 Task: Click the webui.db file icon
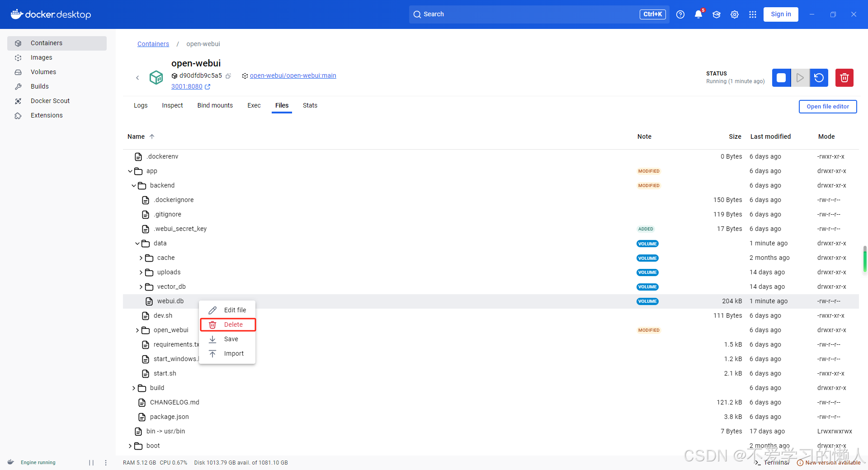click(x=149, y=301)
